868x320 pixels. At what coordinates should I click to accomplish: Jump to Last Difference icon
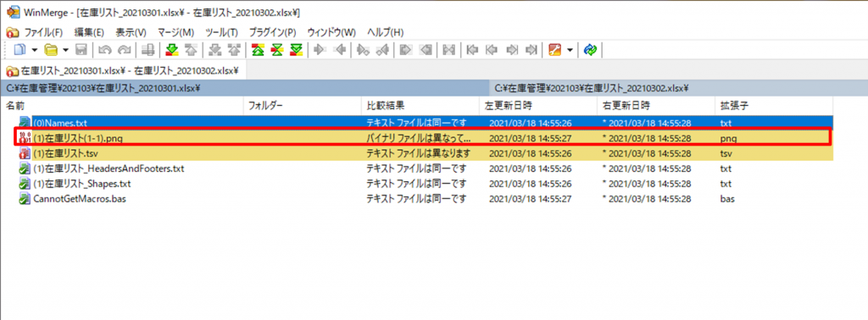(296, 50)
